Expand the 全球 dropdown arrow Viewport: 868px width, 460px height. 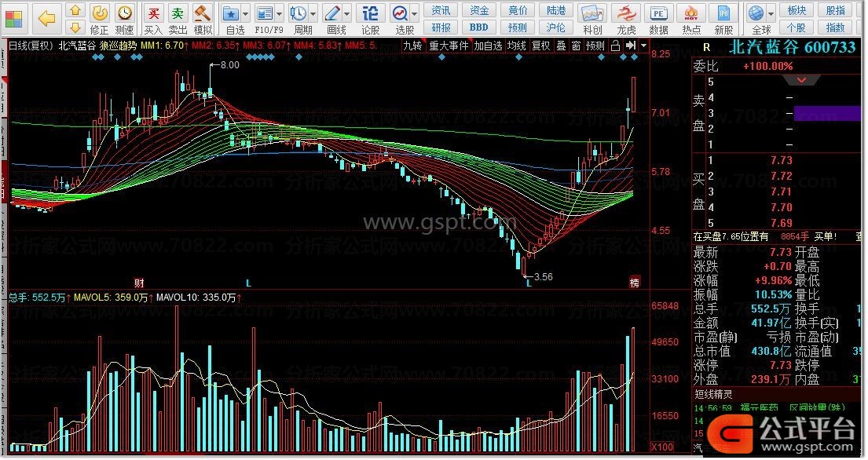coord(771,13)
